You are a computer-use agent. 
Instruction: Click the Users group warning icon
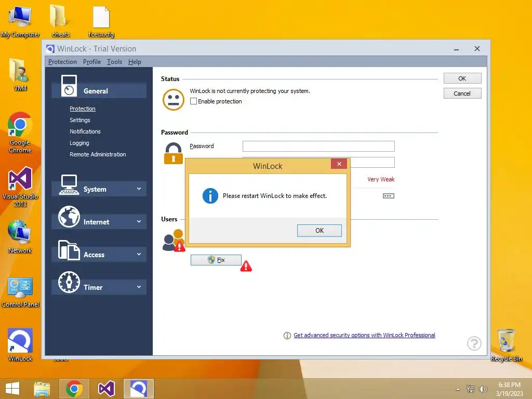(174, 240)
